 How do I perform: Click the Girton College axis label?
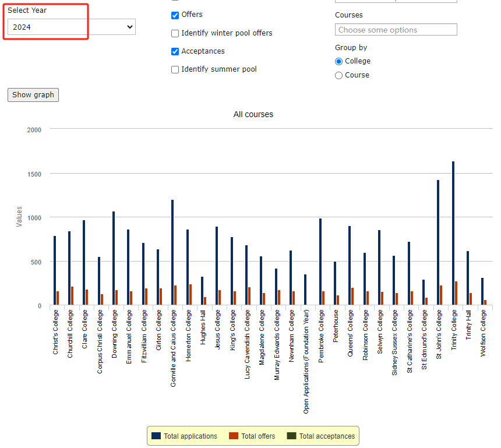(158, 330)
